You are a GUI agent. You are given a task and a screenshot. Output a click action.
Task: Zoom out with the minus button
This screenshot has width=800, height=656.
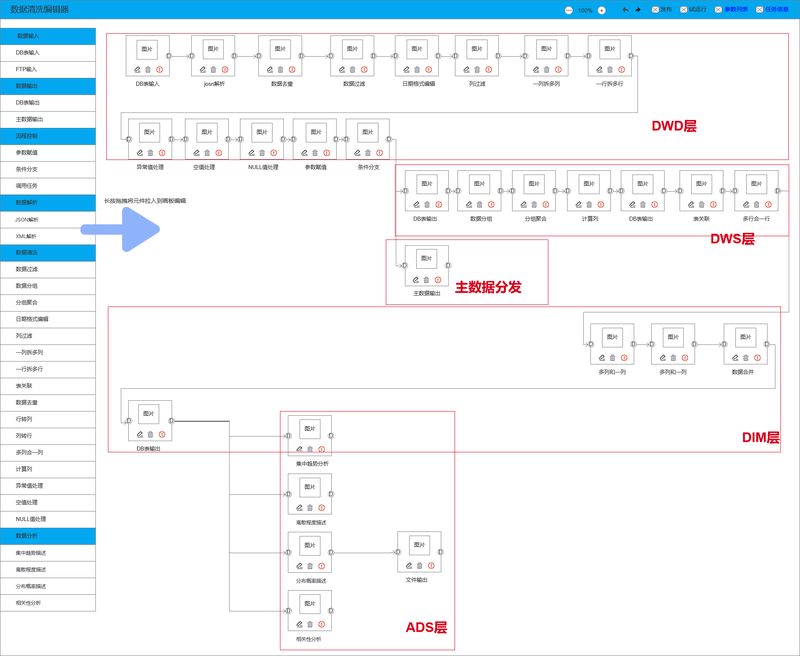pos(568,10)
